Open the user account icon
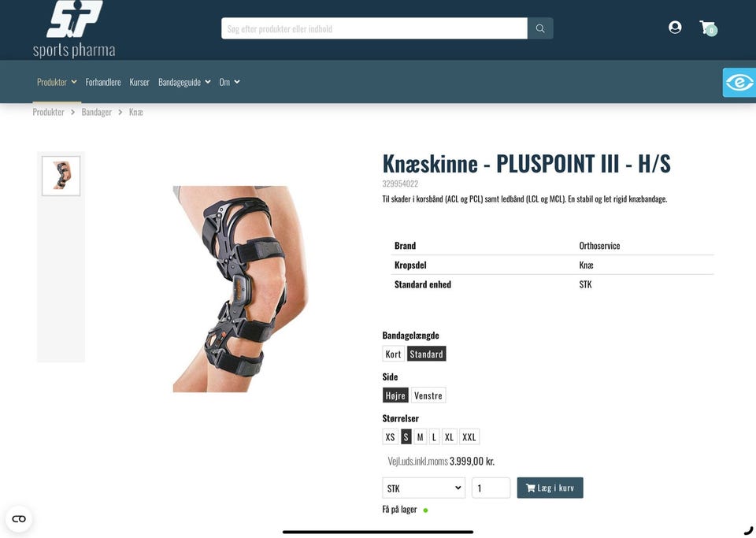756x538 pixels. click(675, 27)
